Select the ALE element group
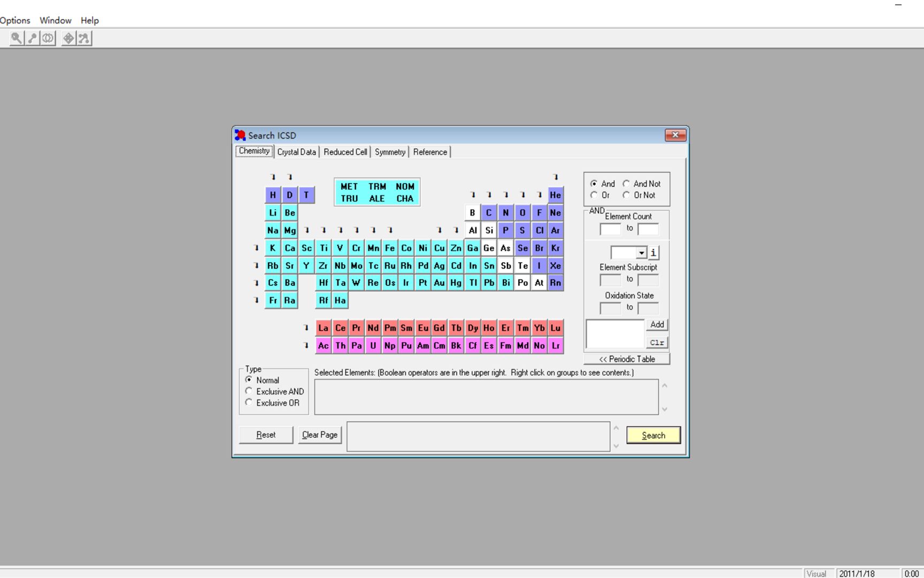Image resolution: width=924 pixels, height=578 pixels. (x=377, y=199)
